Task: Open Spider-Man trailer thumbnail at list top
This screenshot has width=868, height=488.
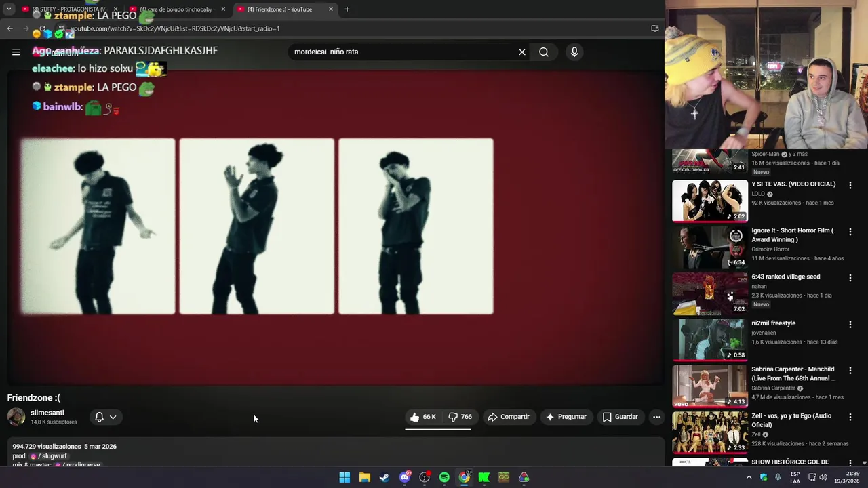Action: 710,163
